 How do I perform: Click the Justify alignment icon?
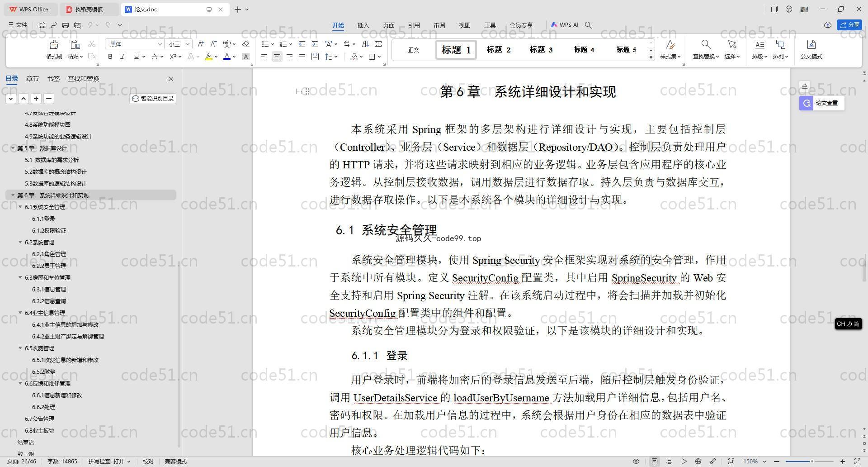pos(302,57)
